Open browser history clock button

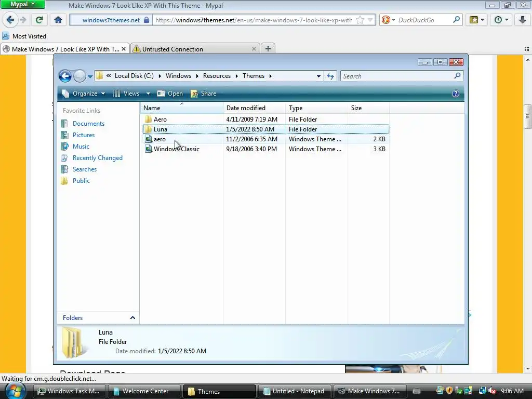tap(501, 20)
